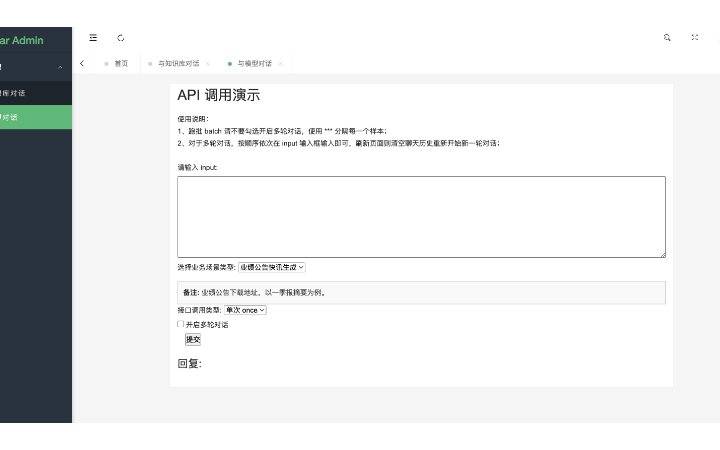Click the 提交 submit button

pos(193,339)
